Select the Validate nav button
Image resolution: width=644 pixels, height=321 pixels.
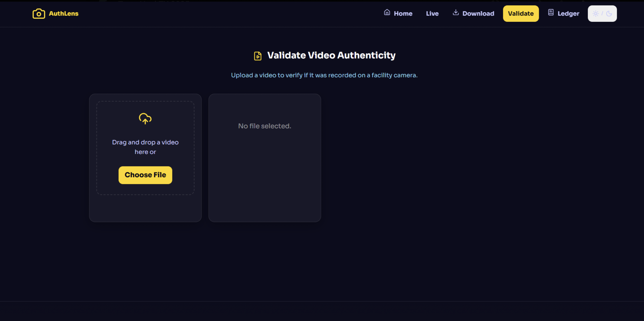coord(520,13)
